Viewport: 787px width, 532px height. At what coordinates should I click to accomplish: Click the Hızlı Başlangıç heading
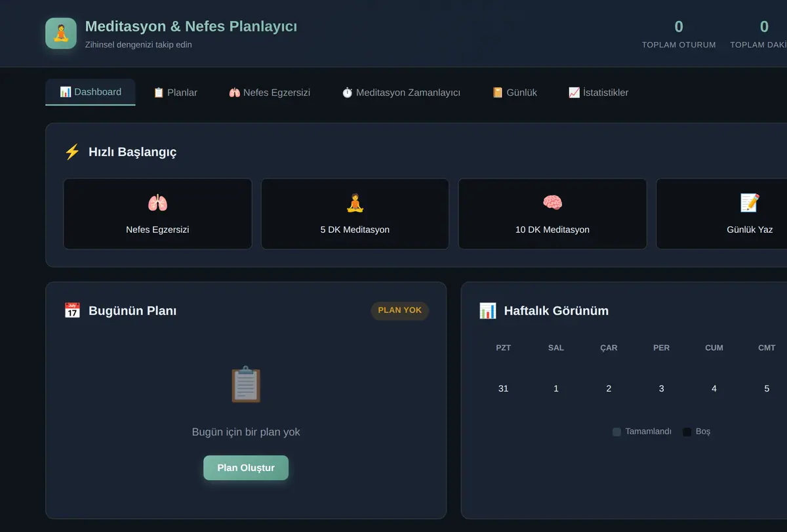[x=132, y=152]
